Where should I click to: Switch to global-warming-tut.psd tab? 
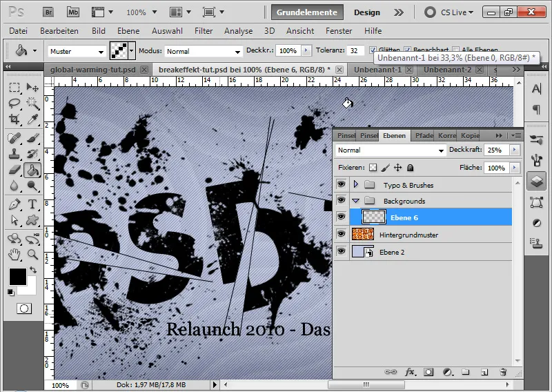click(92, 70)
